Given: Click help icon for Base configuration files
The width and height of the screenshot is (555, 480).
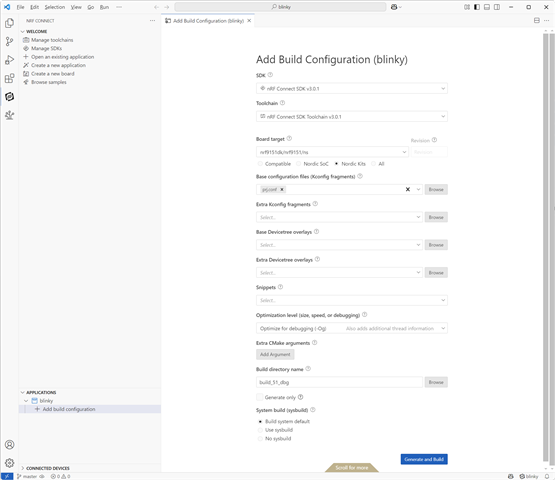Looking at the screenshot, I should pyautogui.click(x=360, y=176).
